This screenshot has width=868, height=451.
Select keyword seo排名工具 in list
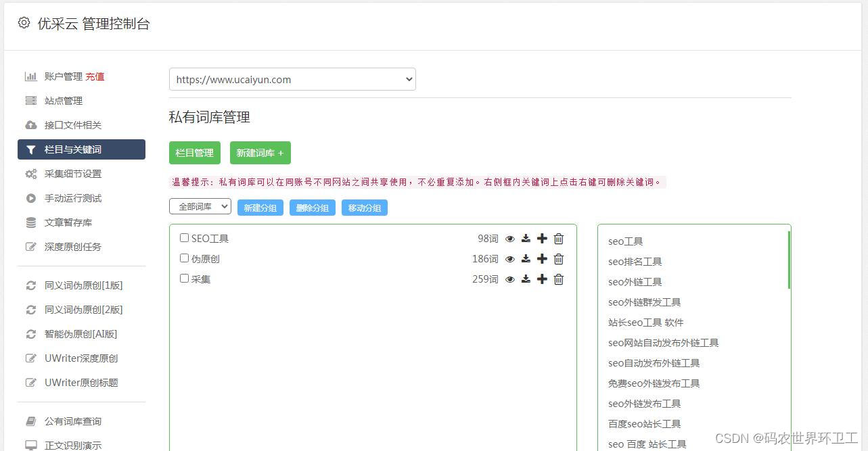(635, 262)
